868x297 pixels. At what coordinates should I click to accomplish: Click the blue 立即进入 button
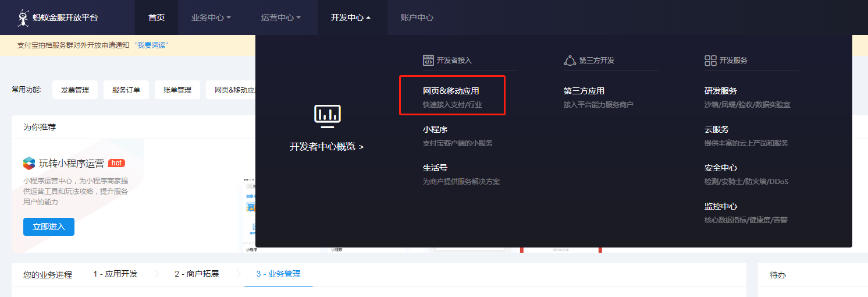49,227
